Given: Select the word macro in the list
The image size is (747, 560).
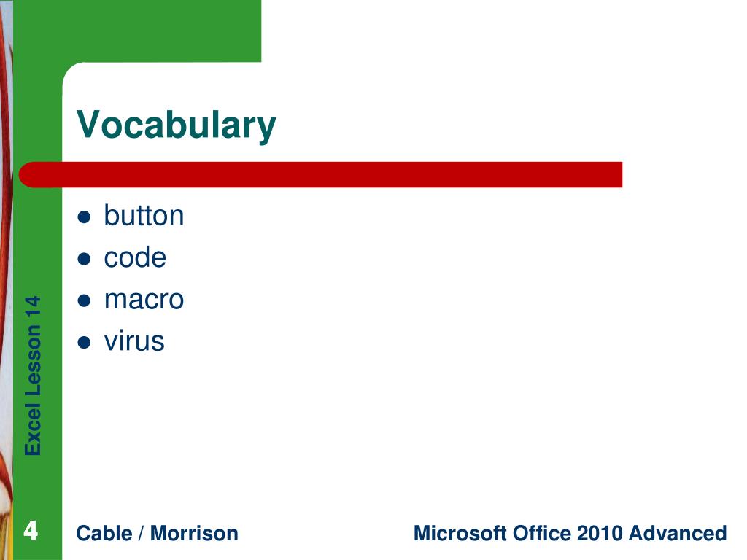Looking at the screenshot, I should (144, 300).
